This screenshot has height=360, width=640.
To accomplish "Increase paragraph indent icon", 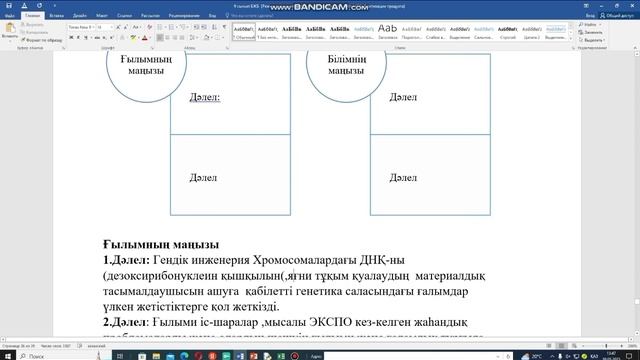I will pyautogui.click(x=204, y=27).
